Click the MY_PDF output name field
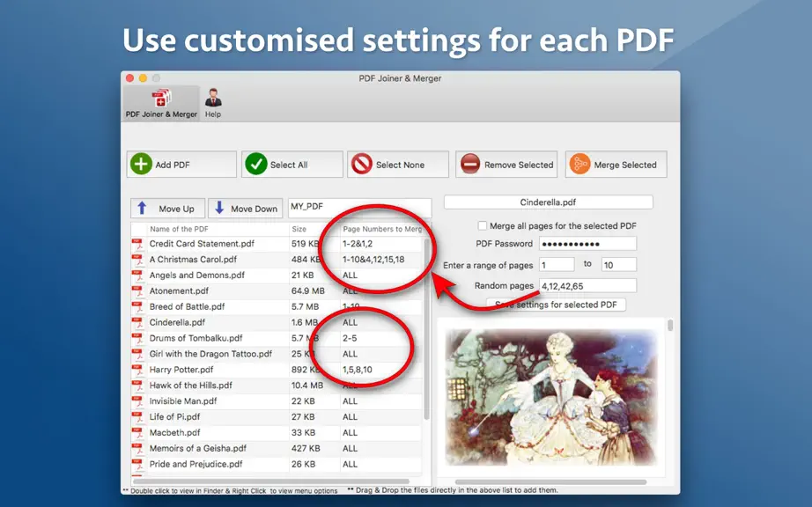The width and height of the screenshot is (812, 507). pos(359,207)
